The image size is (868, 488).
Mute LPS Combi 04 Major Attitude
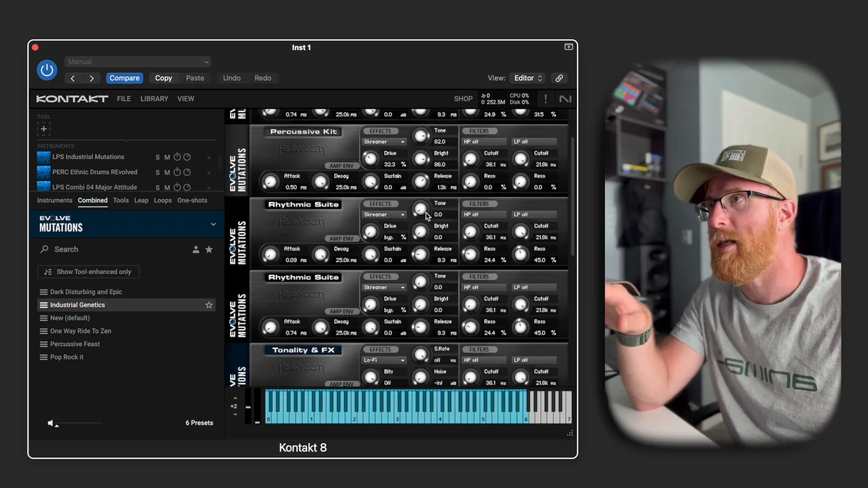pyautogui.click(x=167, y=188)
